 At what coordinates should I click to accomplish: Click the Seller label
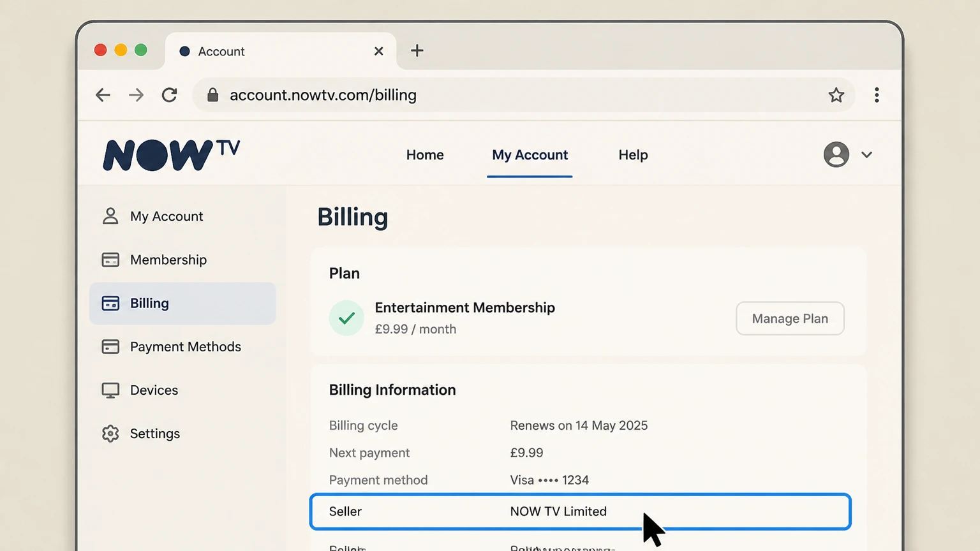tap(345, 511)
